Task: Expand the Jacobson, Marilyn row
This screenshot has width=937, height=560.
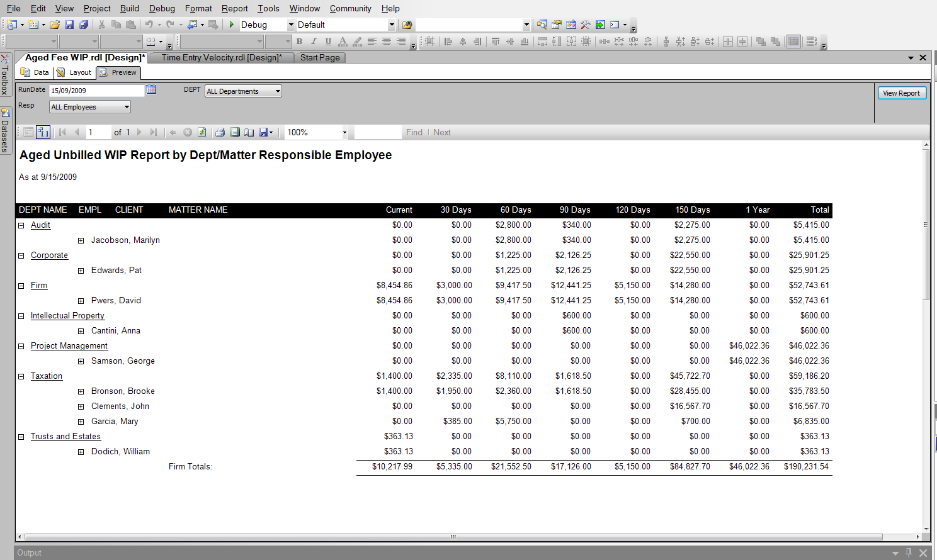Action: point(81,240)
